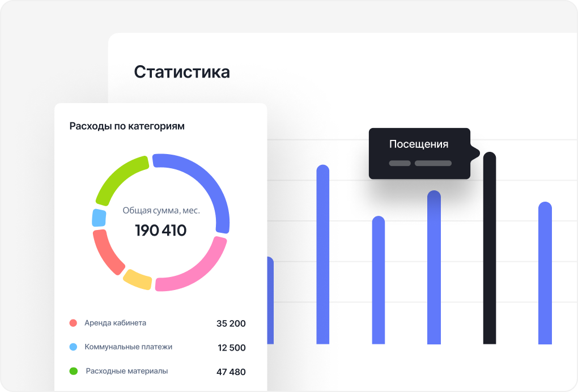Image resolution: width=578 pixels, height=392 pixels.
Task: Toggle the Аренда кабинета legend entry
Action: point(114,322)
